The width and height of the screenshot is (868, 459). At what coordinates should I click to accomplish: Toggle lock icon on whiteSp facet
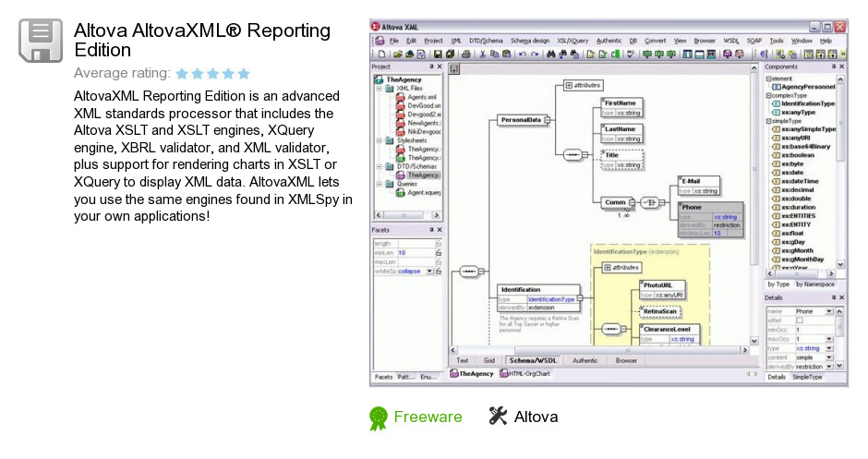pyautogui.click(x=439, y=272)
